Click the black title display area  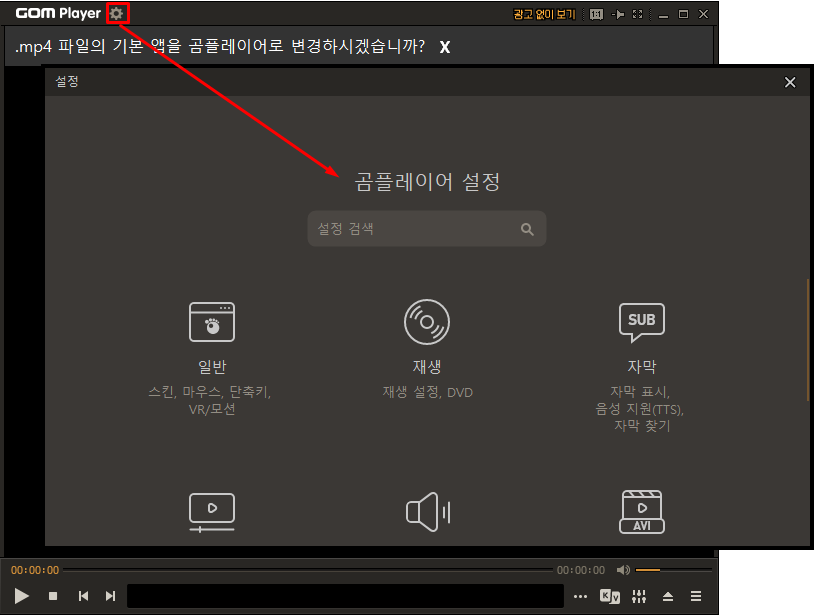[x=346, y=596]
